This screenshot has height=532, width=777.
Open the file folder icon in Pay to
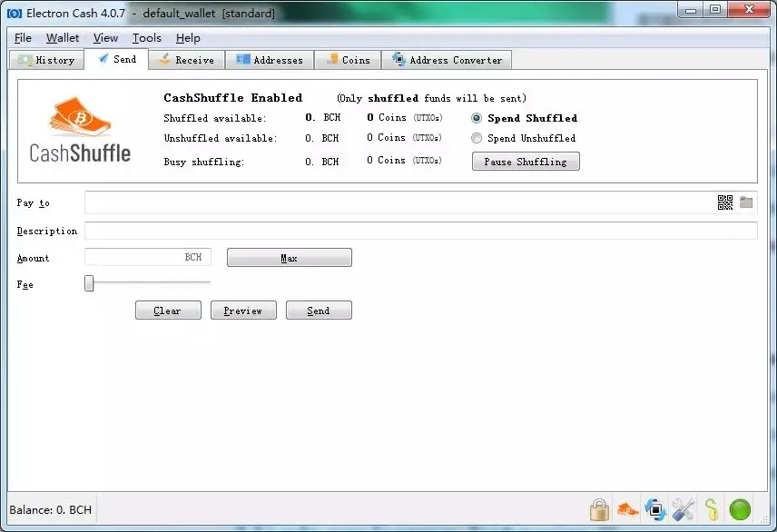746,202
